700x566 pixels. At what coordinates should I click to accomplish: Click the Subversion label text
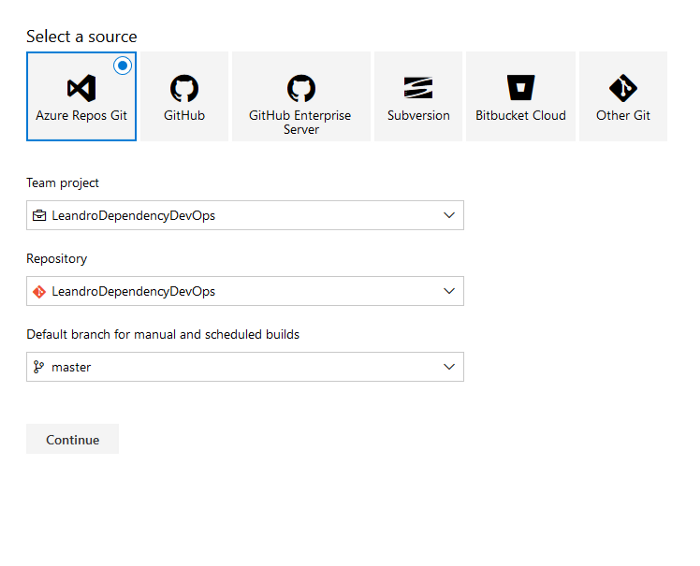tap(418, 116)
